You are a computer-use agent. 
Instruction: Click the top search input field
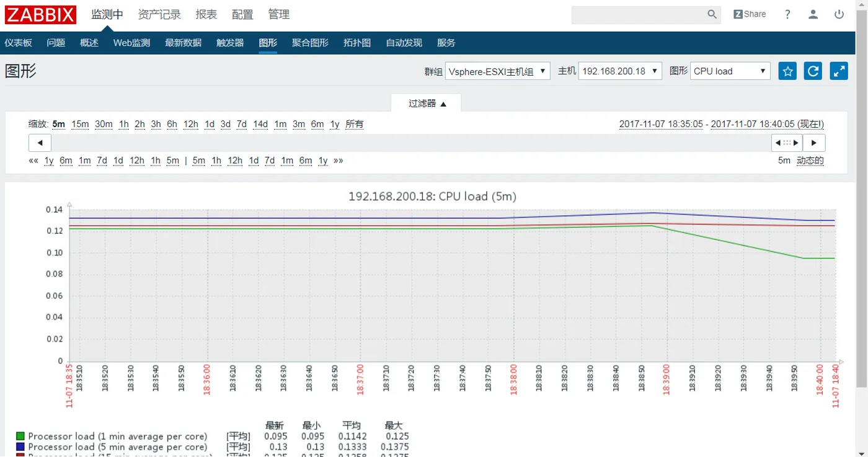(646, 14)
